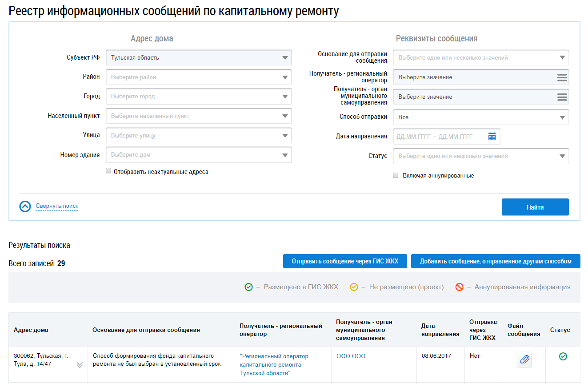588x384 pixels.
Task: Click the 'Найти' search button
Action: [x=535, y=207]
